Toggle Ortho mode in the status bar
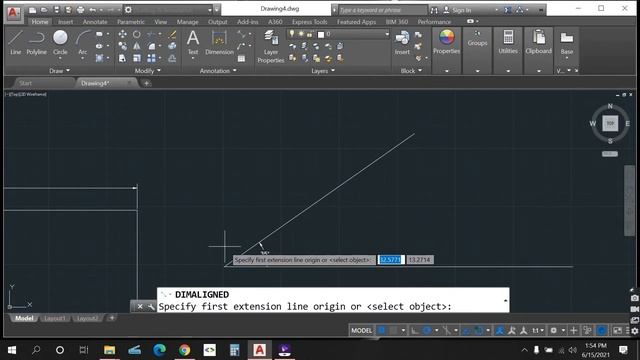The height and width of the screenshot is (360, 640). coord(415,330)
